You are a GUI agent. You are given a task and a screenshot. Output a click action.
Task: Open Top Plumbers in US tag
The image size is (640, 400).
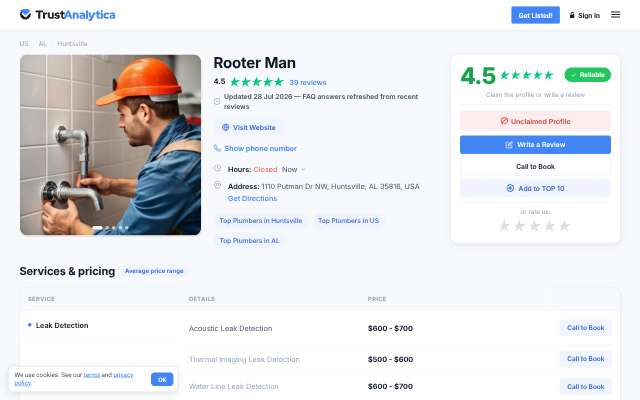click(348, 220)
